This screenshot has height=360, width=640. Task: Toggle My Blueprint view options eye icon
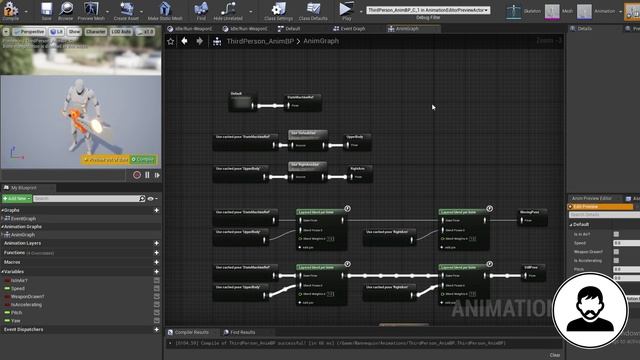coord(151,198)
